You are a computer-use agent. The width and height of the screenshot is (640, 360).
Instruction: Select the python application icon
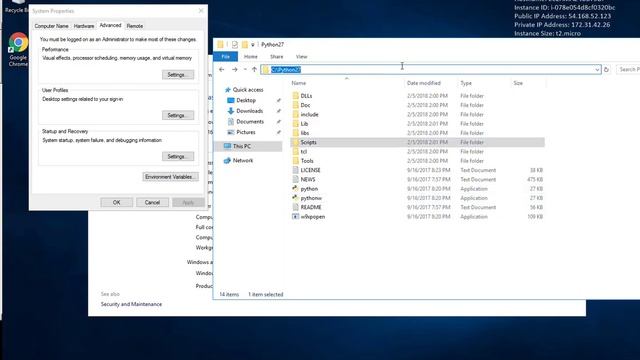point(296,189)
